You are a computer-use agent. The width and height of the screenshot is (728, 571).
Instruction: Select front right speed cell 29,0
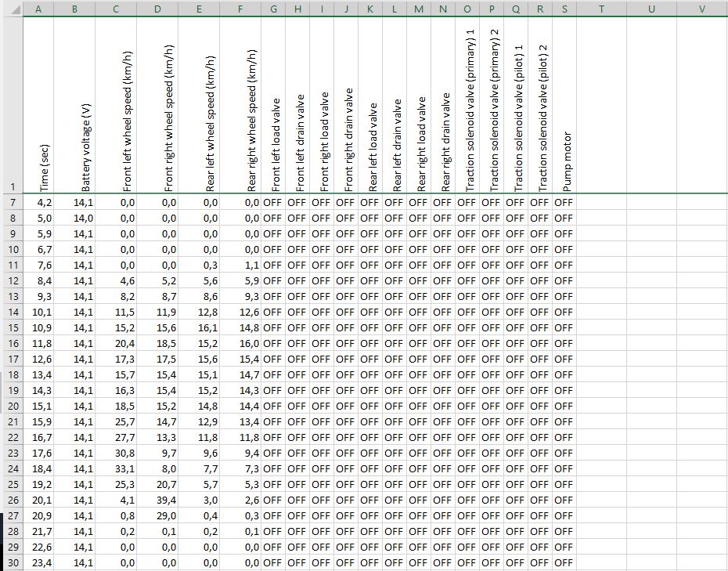click(157, 515)
